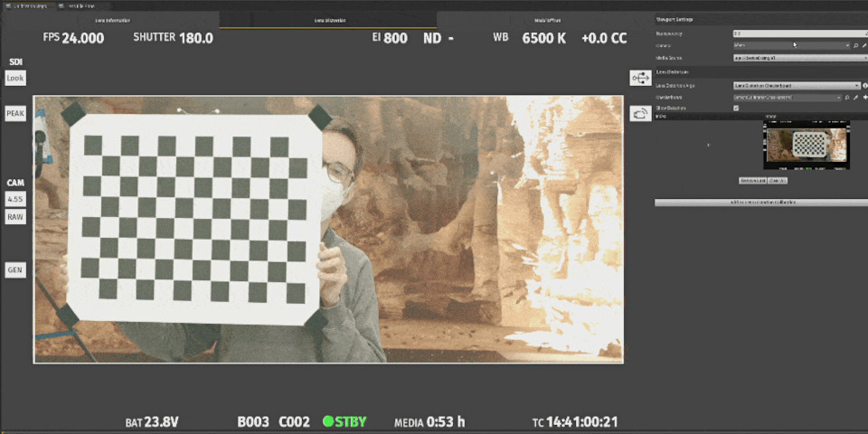Image resolution: width=868 pixels, height=434 pixels.
Task: Click the Remove Last button
Action: click(x=752, y=181)
